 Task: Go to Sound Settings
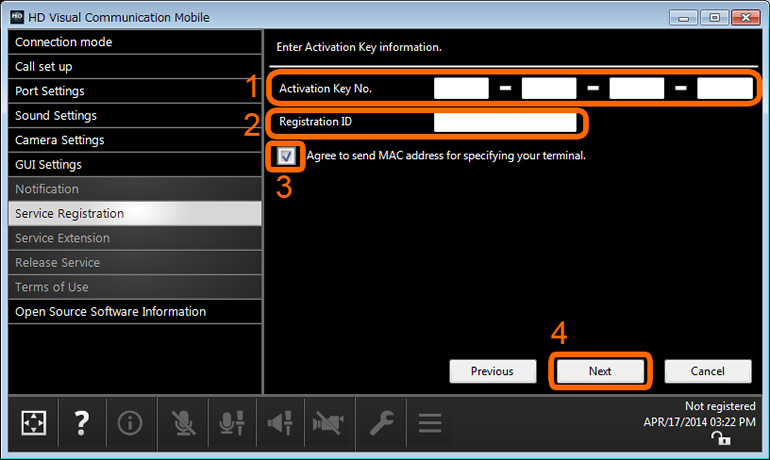(135, 116)
